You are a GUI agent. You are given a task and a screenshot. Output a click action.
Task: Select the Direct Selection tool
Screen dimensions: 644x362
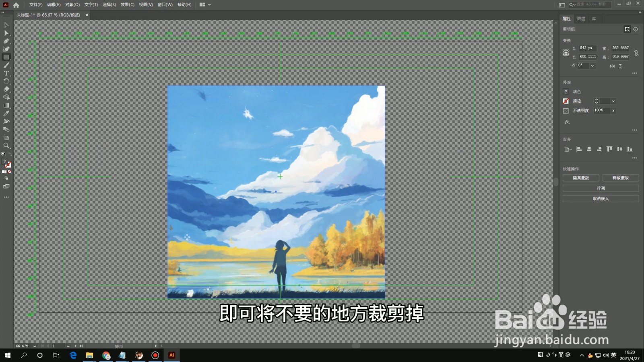(6, 33)
